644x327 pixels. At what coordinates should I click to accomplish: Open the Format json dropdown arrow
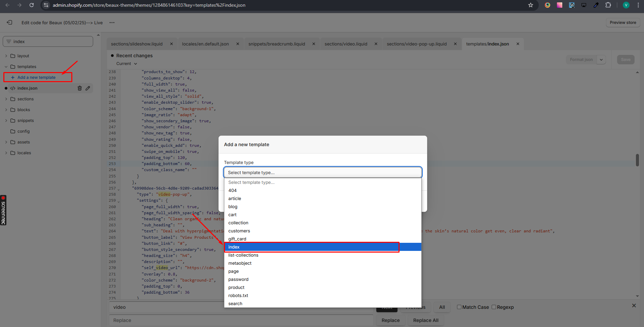(601, 60)
